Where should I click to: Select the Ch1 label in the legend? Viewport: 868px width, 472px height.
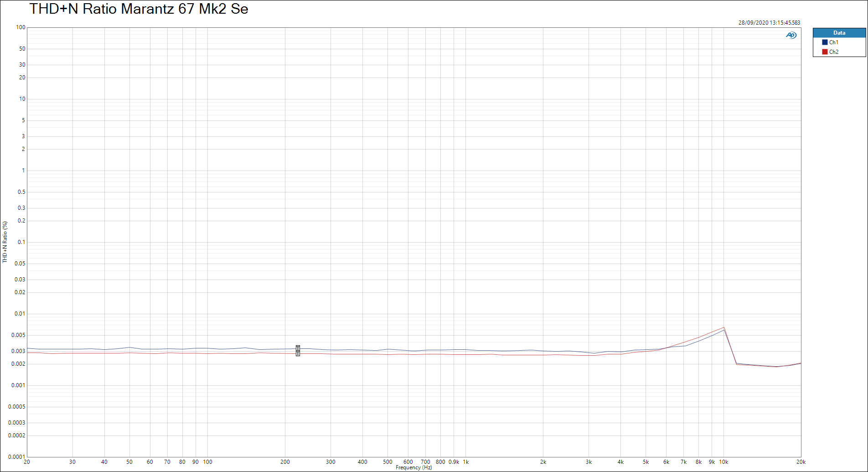pyautogui.click(x=833, y=42)
